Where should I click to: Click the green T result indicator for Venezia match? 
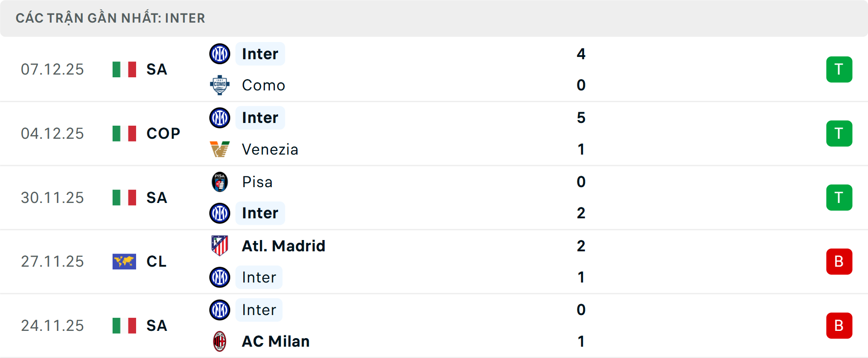point(839,133)
